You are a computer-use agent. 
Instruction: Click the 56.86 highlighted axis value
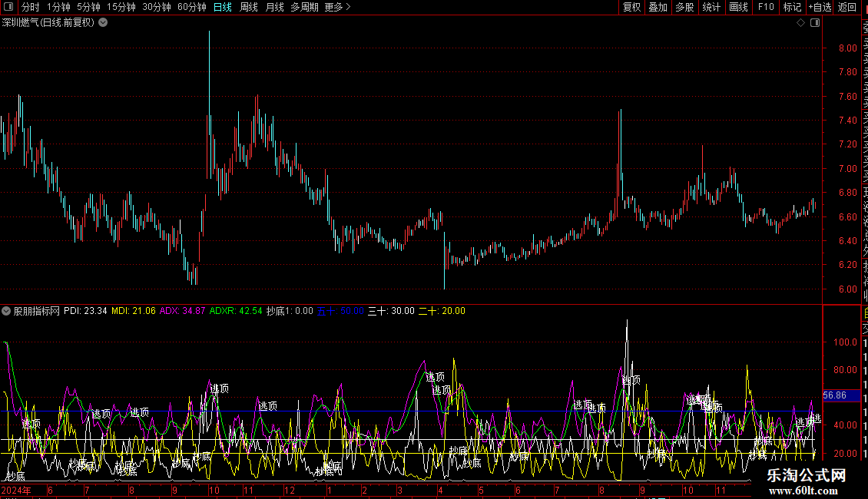click(841, 395)
